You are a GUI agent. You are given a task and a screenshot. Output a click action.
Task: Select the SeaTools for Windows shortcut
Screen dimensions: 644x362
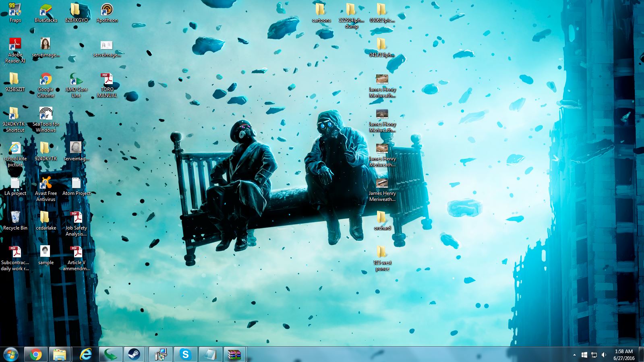point(46,120)
